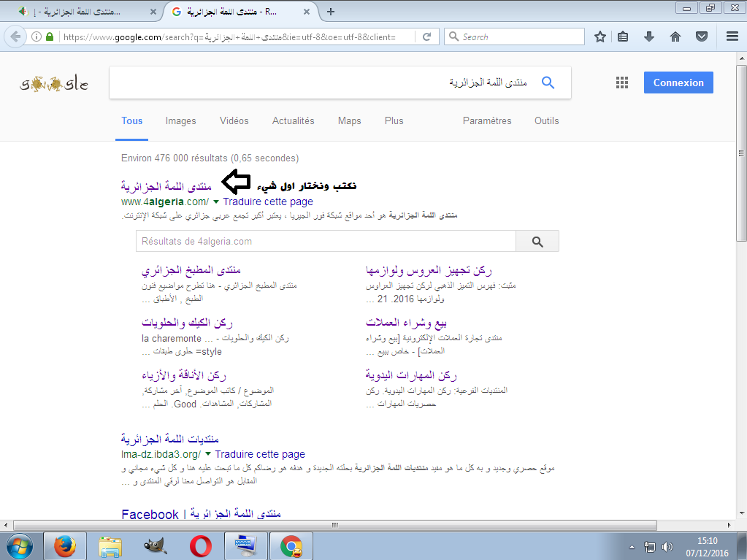
Task: Search within 4algeria.com results button
Action: 537,242
